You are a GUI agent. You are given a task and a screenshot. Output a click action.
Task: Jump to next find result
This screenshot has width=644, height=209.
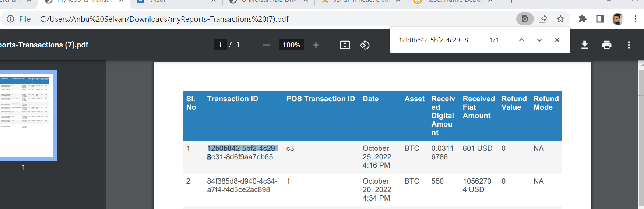tap(539, 40)
